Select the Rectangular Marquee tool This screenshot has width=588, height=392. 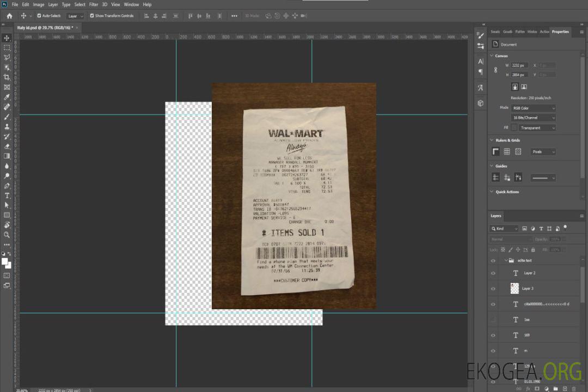(x=7, y=48)
